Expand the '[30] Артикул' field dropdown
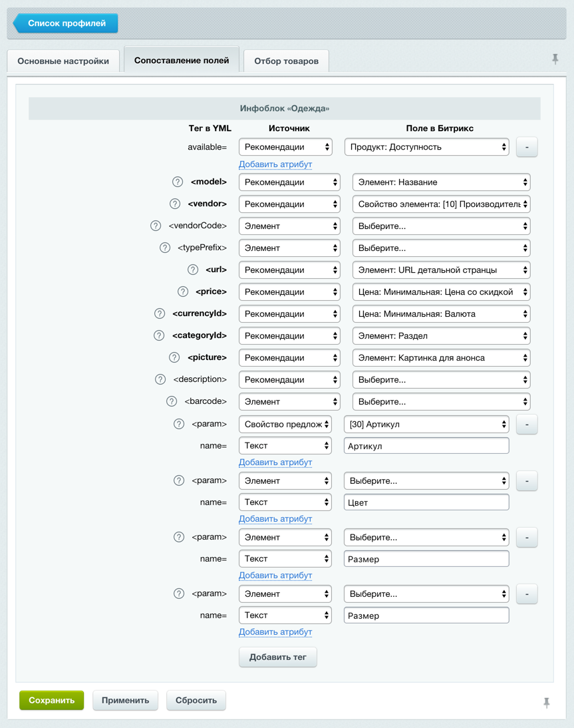The height and width of the screenshot is (728, 574). pyautogui.click(x=426, y=424)
